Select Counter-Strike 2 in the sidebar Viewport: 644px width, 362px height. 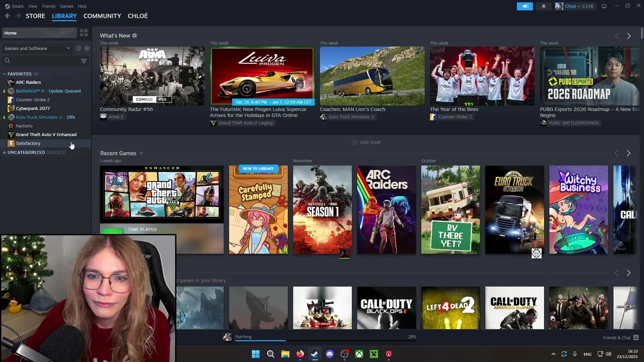pyautogui.click(x=33, y=100)
